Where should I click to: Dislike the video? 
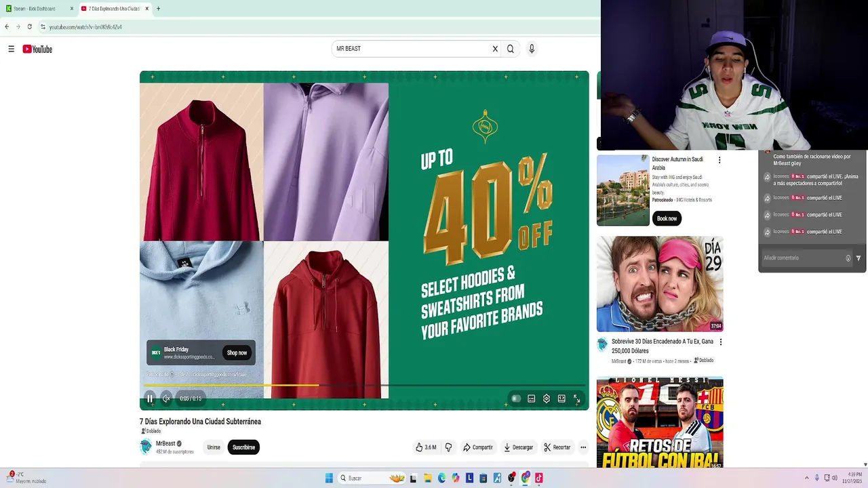click(448, 447)
